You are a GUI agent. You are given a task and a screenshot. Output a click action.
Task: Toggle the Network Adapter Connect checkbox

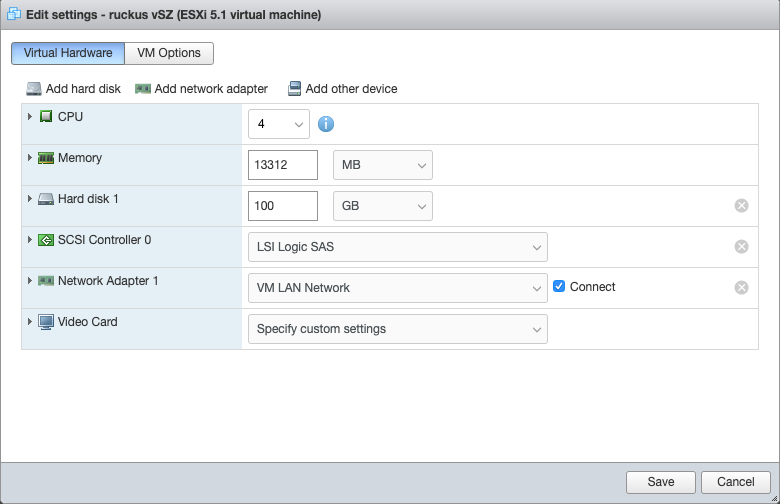click(560, 287)
